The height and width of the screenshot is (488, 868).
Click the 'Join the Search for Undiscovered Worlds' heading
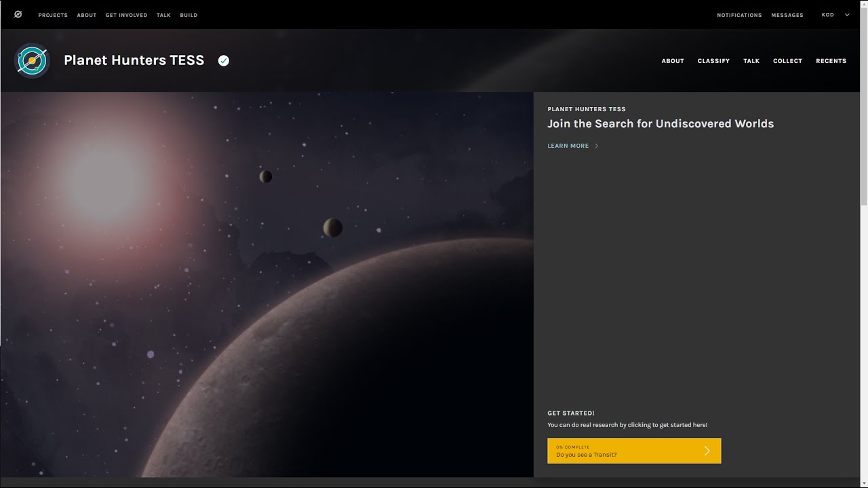660,123
